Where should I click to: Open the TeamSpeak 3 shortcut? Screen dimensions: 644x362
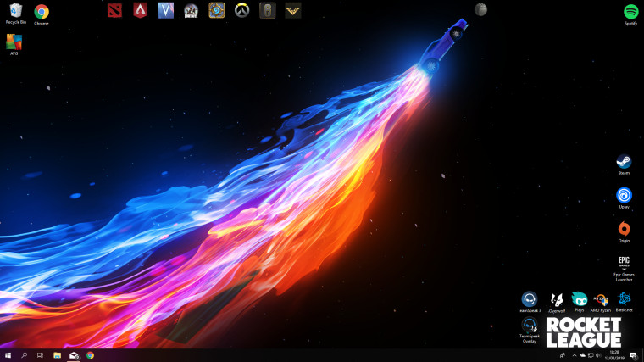click(529, 302)
